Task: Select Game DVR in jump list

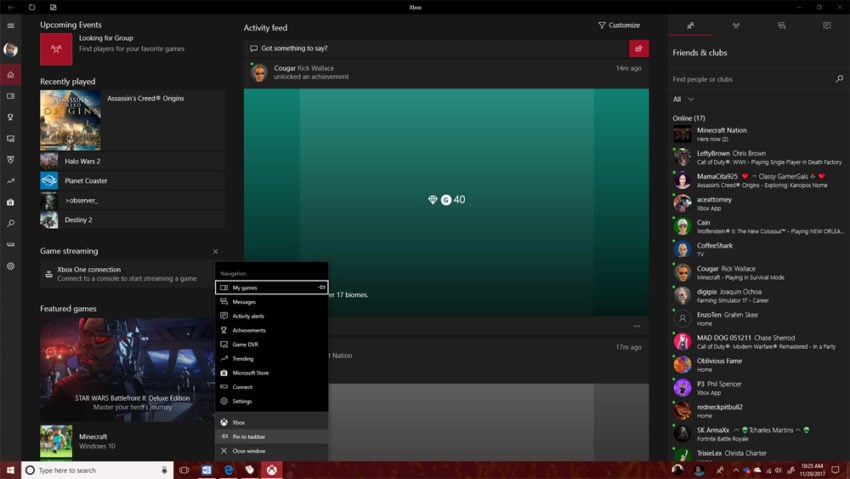Action: point(272,344)
